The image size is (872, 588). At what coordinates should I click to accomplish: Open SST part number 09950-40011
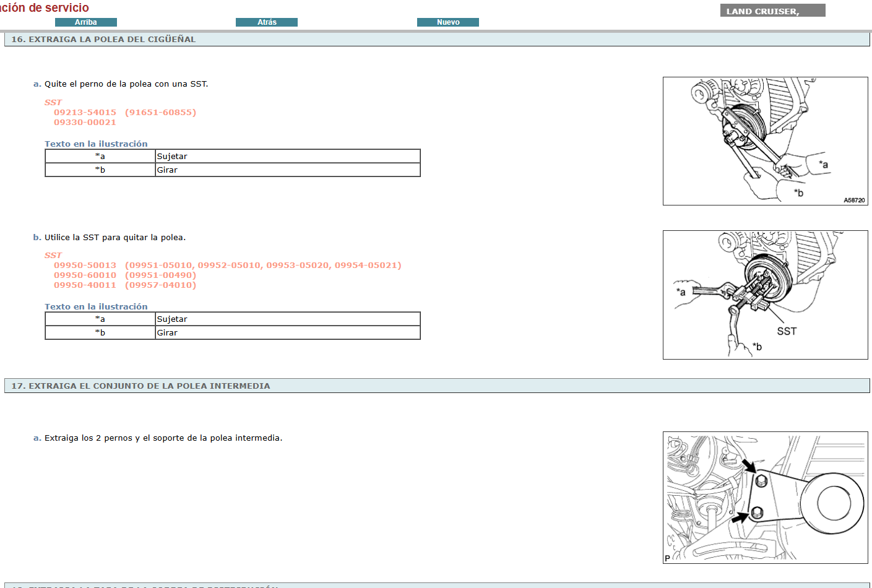[x=85, y=285]
